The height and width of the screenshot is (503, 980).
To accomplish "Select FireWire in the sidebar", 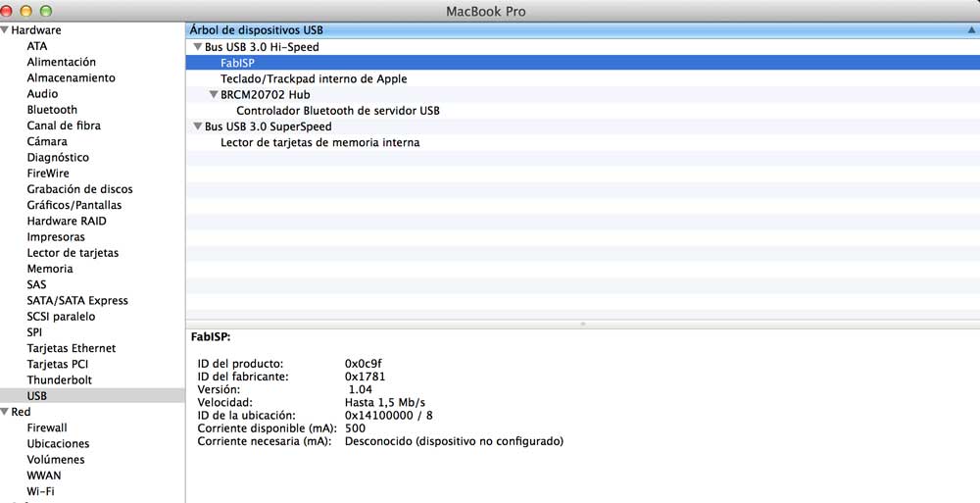I will coord(48,174).
